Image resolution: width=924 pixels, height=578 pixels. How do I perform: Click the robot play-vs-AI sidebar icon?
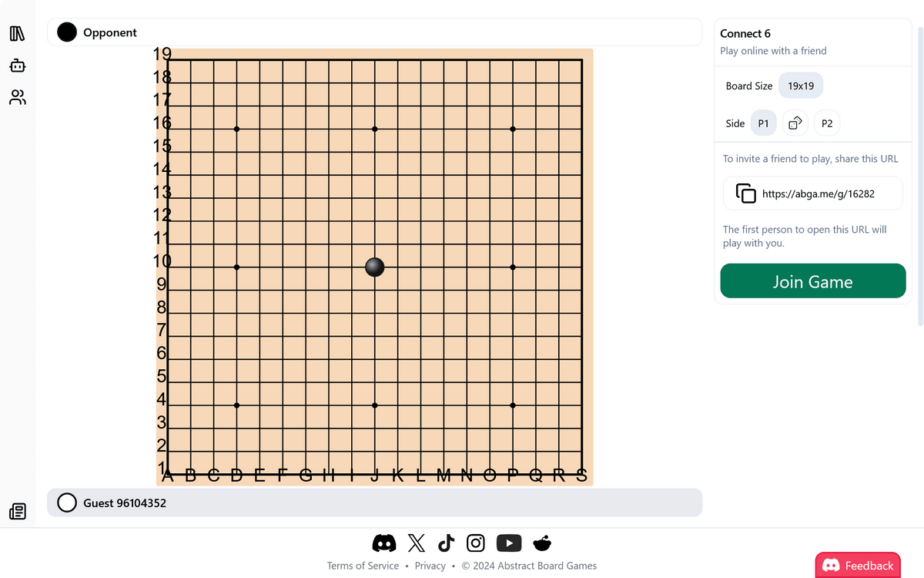tap(17, 66)
